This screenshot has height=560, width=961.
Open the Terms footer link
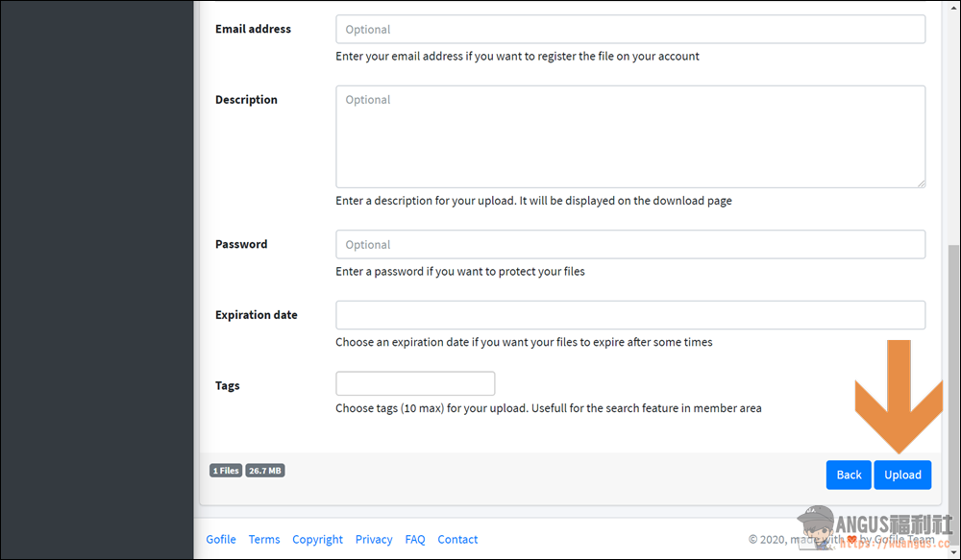(264, 539)
